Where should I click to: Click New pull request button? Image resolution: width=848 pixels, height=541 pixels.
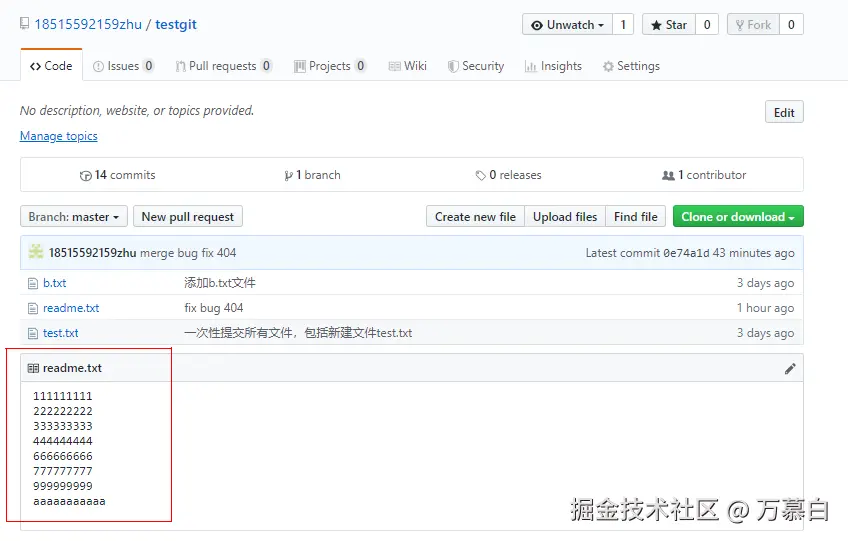[x=188, y=216]
